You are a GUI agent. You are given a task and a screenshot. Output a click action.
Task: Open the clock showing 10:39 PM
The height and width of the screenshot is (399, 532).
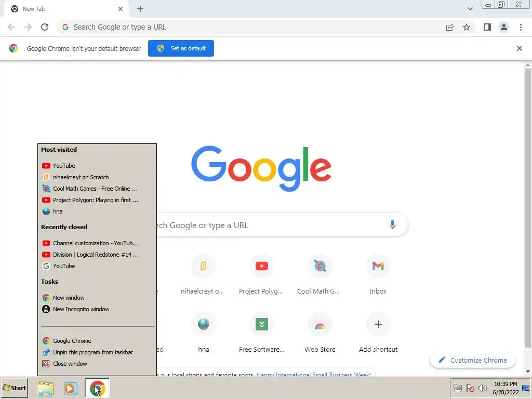506,388
